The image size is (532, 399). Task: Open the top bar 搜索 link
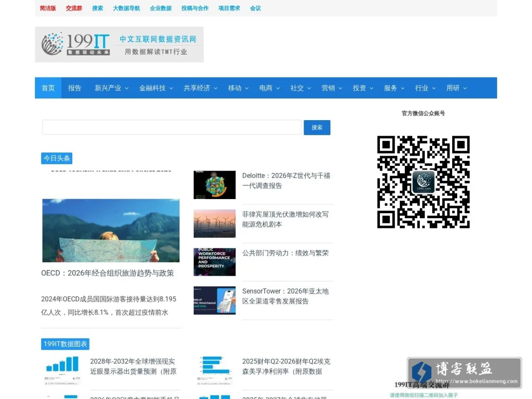(x=98, y=8)
